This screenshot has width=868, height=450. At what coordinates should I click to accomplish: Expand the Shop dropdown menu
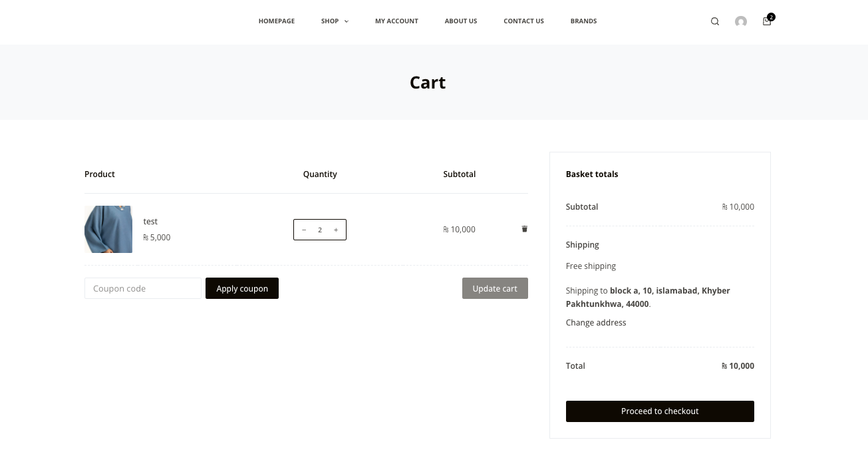click(335, 21)
